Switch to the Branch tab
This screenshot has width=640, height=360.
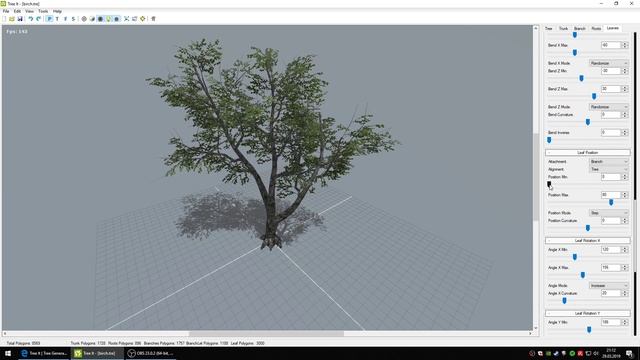point(580,29)
